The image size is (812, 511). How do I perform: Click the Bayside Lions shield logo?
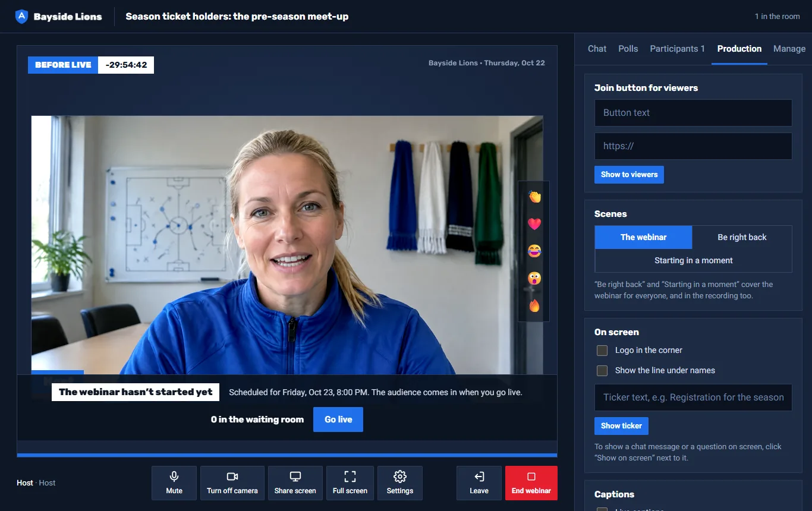[21, 17]
